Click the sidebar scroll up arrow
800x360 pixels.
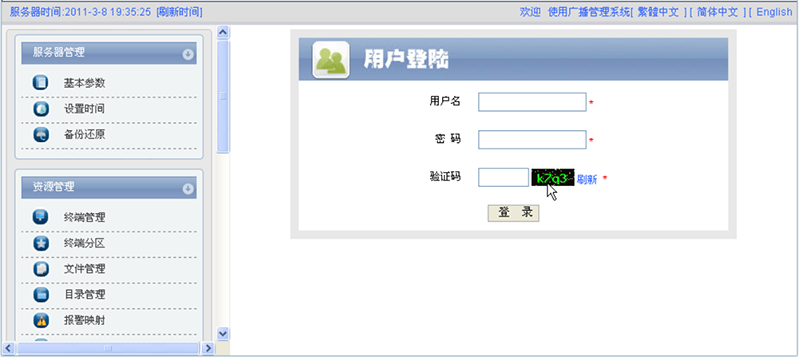coord(223,32)
